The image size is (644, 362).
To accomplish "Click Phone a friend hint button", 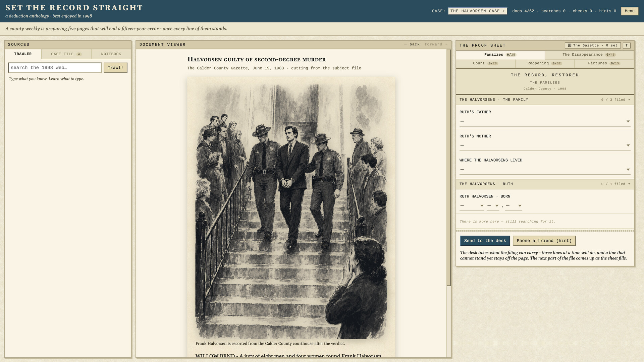I will coord(544,241).
